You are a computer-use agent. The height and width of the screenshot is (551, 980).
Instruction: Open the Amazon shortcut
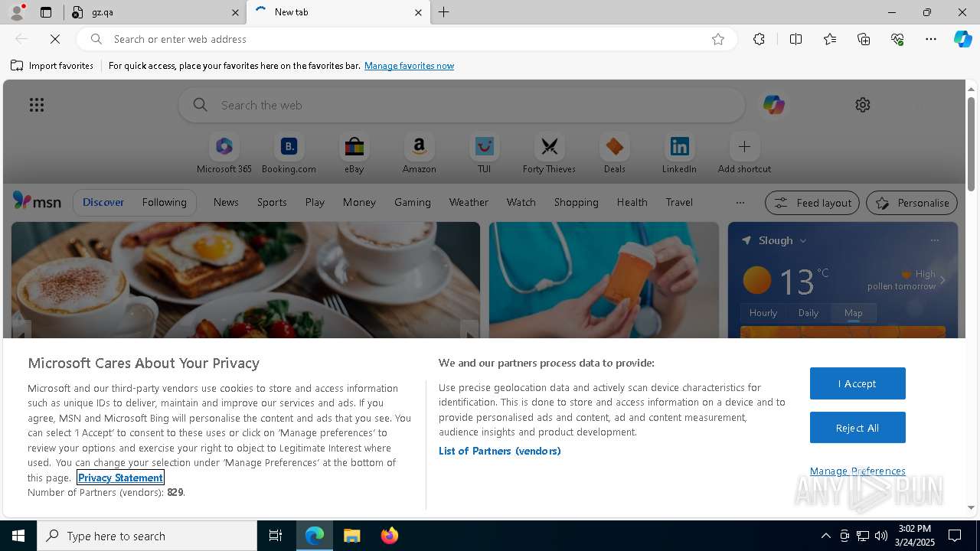[x=419, y=154]
